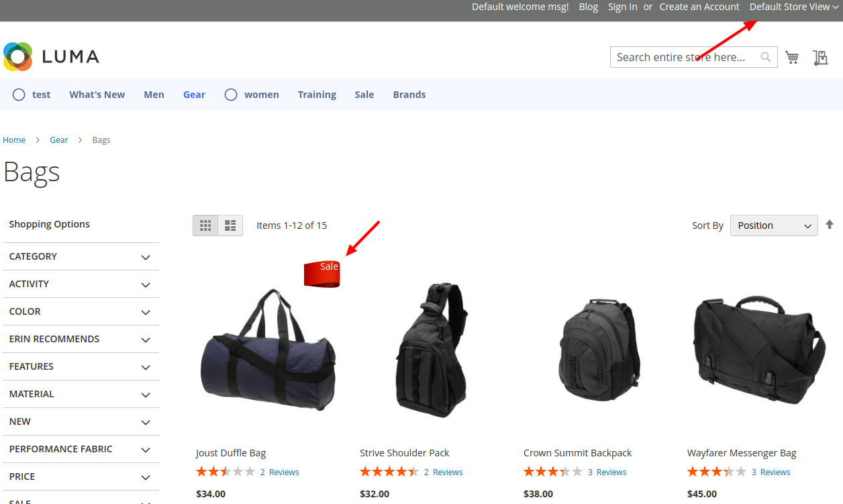Open the Wayfarer Messenger Bag product name
Screen dimensions: 843x504
coord(742,453)
